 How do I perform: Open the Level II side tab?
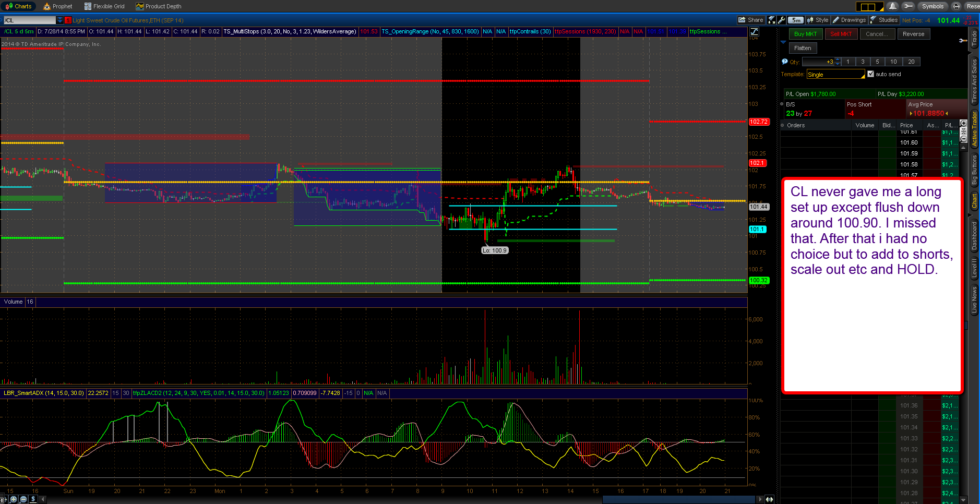coord(974,268)
